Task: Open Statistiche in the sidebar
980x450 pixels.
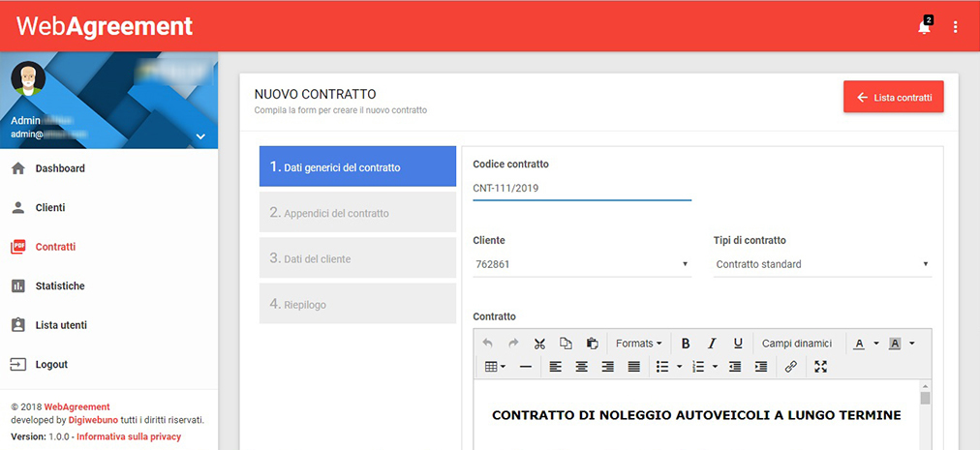Action: pos(60,286)
